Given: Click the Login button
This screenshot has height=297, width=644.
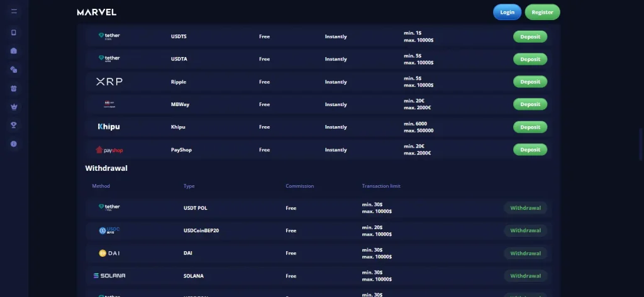Looking at the screenshot, I should point(508,13).
